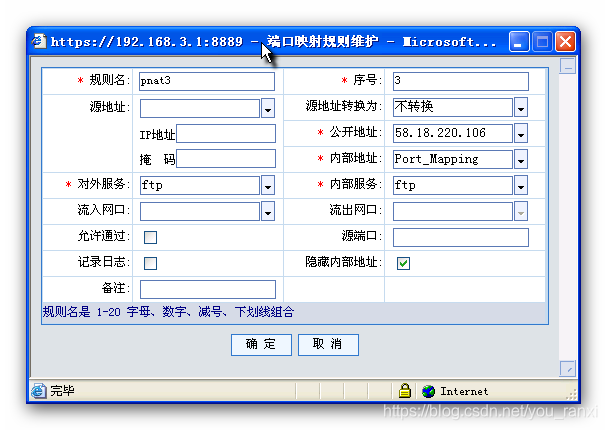
Task: Click the SSL lock icon in status bar
Action: (x=405, y=391)
